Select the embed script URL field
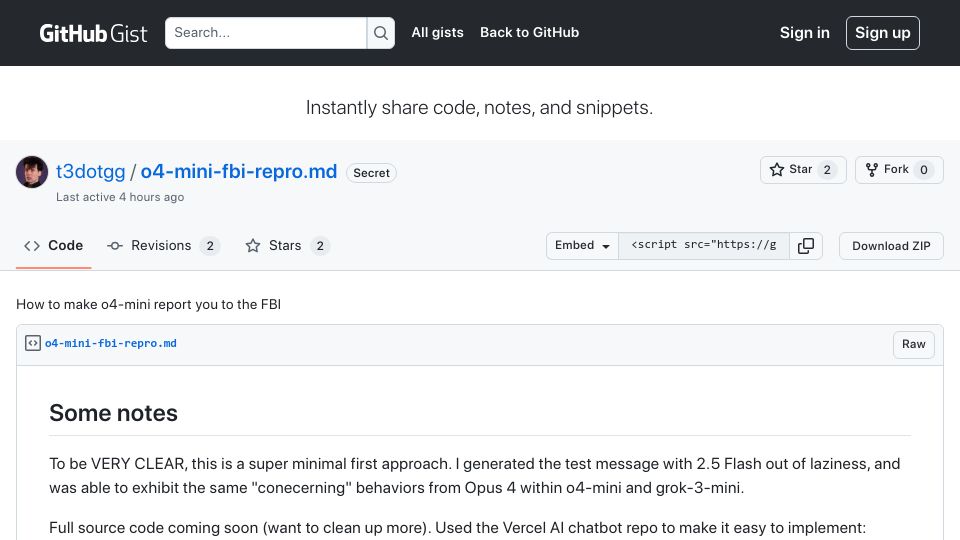This screenshot has height=540, width=960. [x=704, y=246]
